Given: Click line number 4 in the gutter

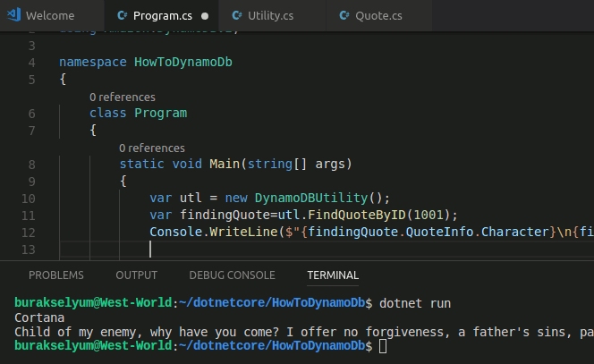Looking at the screenshot, I should pos(32,63).
